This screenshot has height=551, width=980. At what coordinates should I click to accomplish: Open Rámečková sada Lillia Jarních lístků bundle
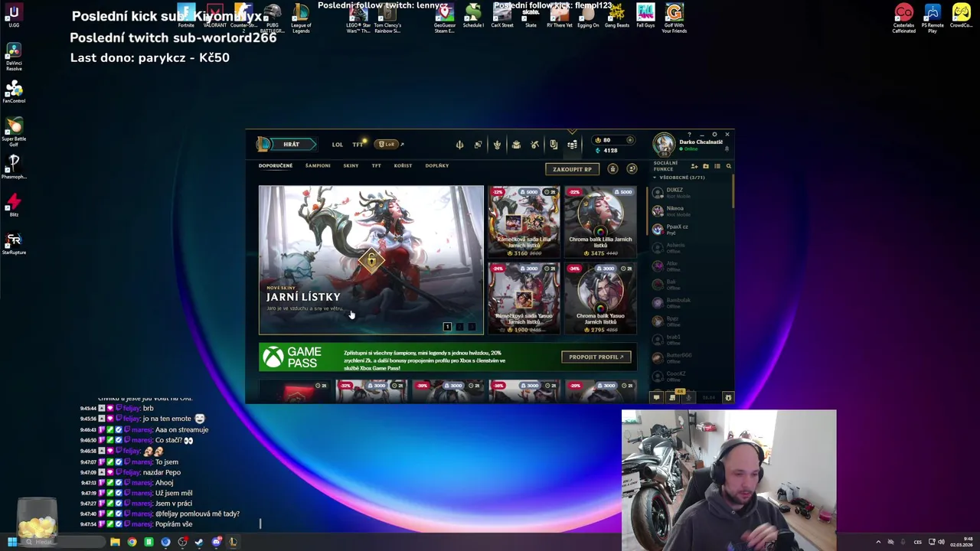(x=524, y=222)
